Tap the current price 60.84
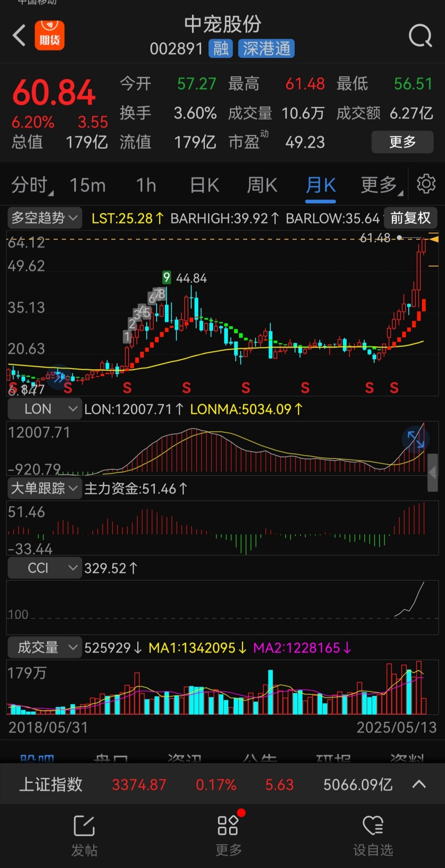Image resolution: width=445 pixels, height=868 pixels. pos(54,92)
